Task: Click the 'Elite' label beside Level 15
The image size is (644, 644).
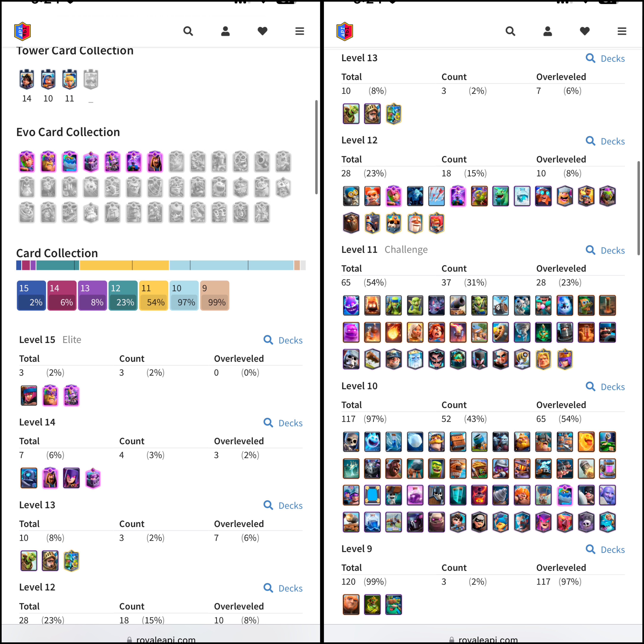Action: point(72,340)
